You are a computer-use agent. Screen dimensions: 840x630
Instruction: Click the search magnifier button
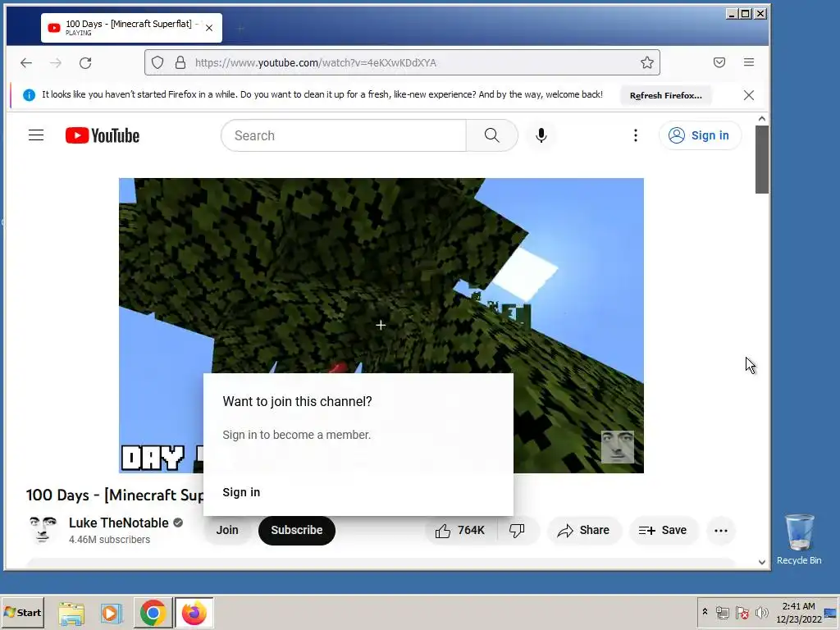tap(492, 135)
